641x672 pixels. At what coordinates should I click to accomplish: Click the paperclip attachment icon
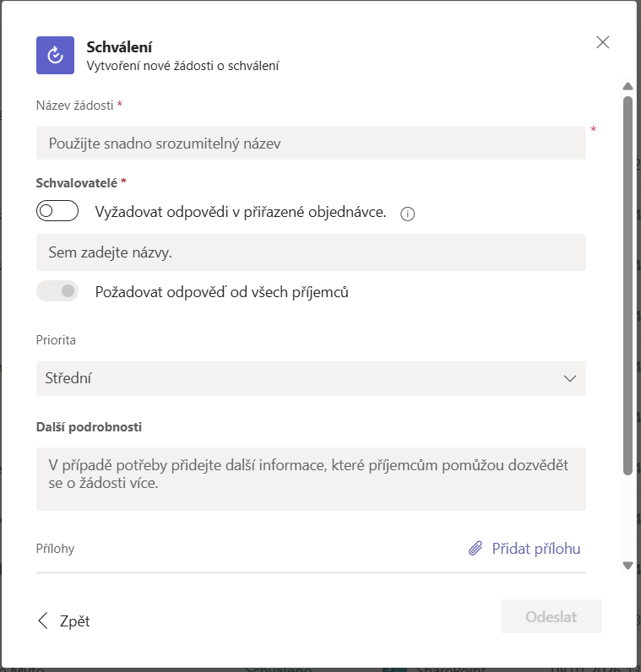[x=475, y=549]
